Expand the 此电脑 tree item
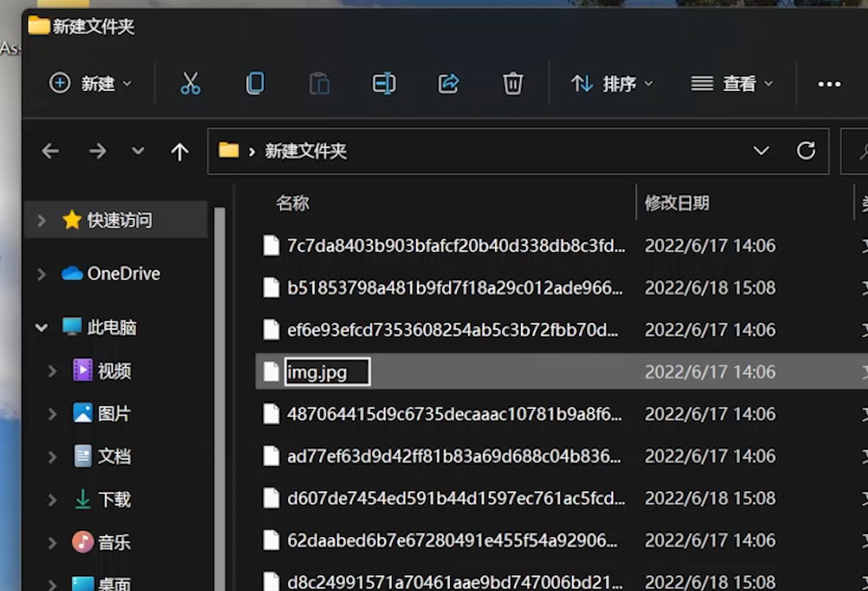 [41, 328]
